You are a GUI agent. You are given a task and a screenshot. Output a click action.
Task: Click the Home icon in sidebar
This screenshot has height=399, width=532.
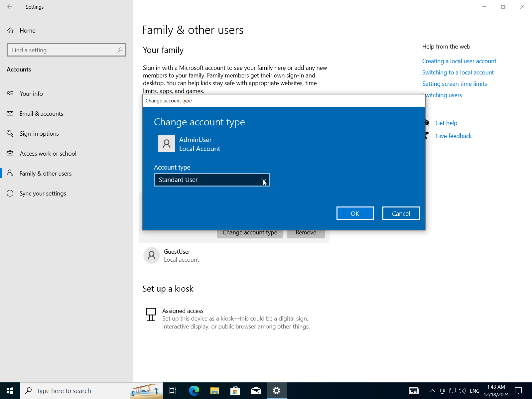(x=10, y=31)
